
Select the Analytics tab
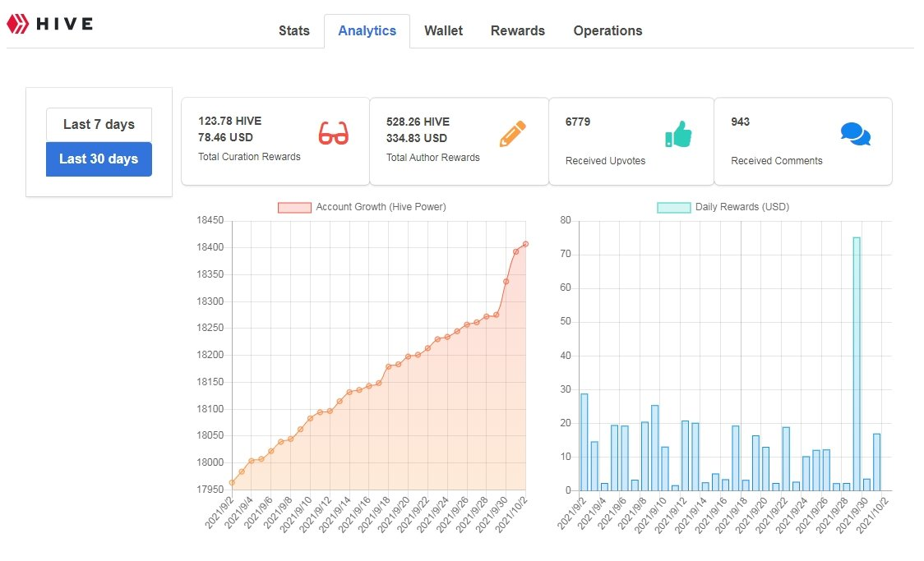coord(367,30)
